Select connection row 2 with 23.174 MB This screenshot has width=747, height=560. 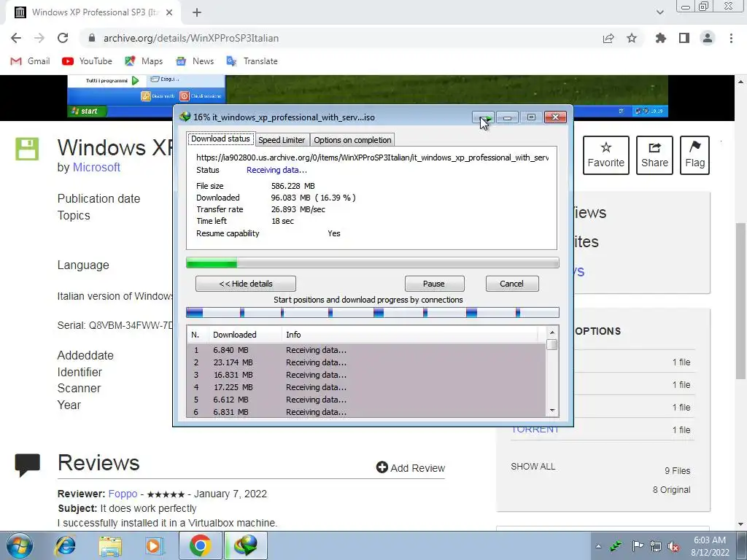point(366,362)
